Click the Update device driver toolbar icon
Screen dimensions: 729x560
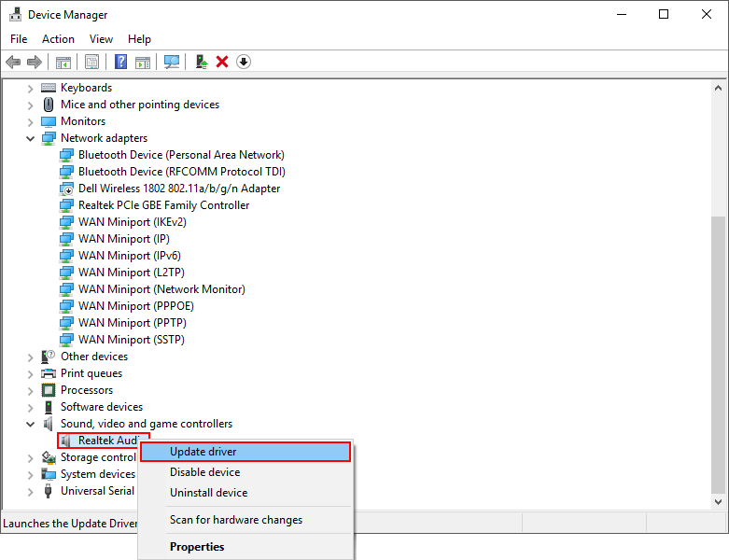point(201,62)
